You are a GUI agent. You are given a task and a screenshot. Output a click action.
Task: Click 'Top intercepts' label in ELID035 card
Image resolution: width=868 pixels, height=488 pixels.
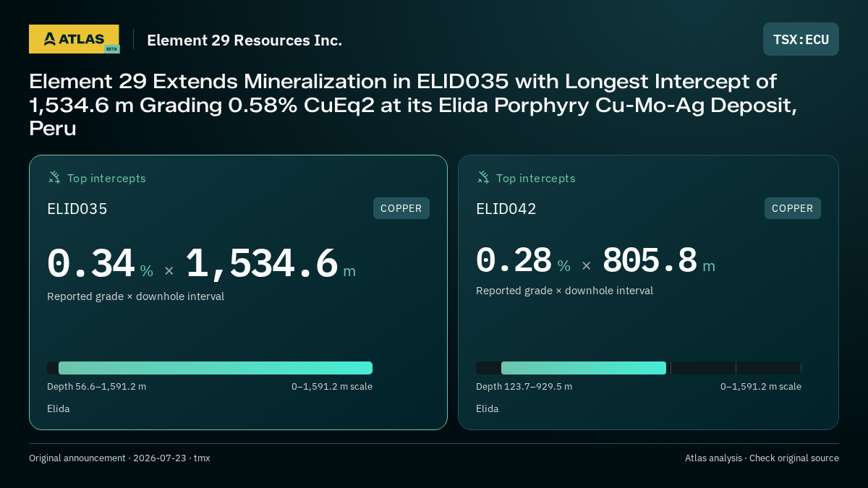[x=106, y=178]
